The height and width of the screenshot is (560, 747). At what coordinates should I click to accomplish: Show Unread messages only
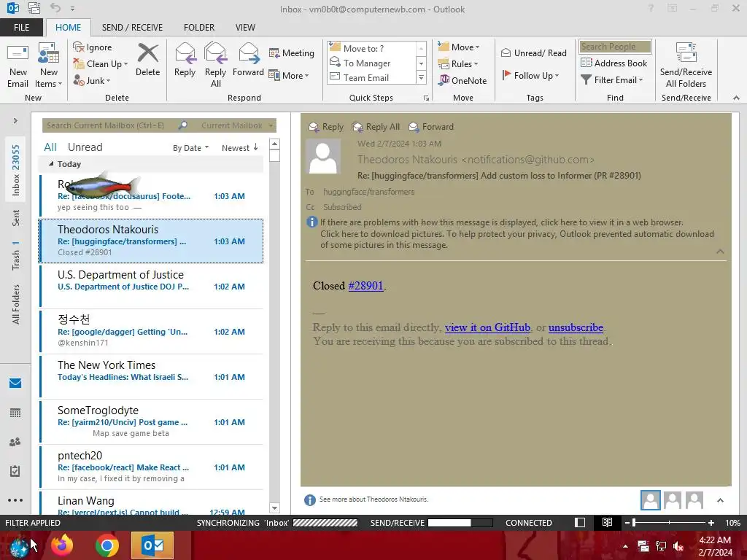pyautogui.click(x=85, y=147)
